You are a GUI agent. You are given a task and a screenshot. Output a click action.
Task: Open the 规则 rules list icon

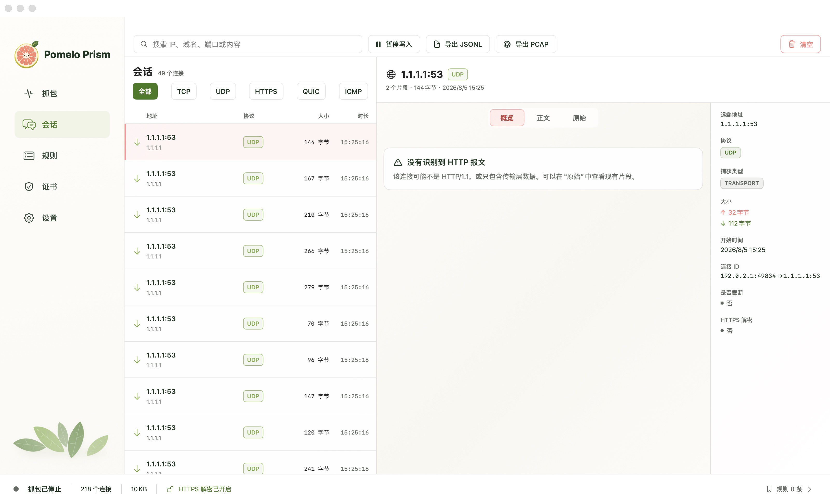(x=29, y=156)
